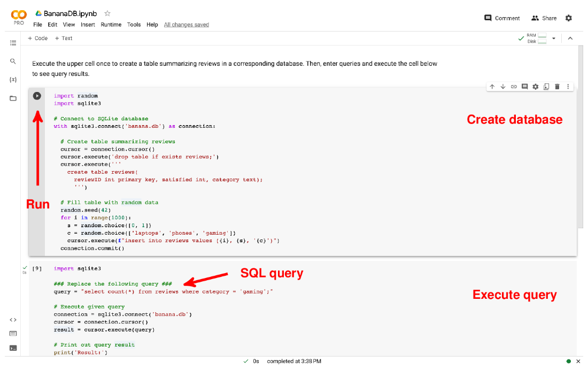The height and width of the screenshot is (371, 588).
Task: Open the Comment button
Action: pos(502,18)
